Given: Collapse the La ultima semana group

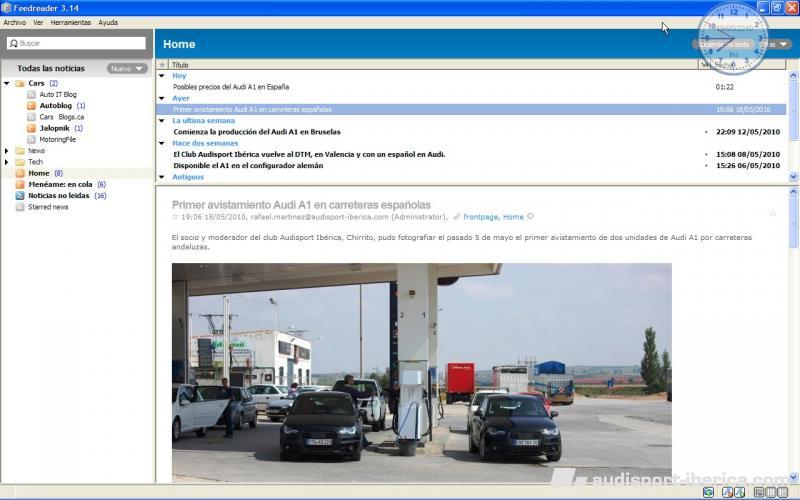Looking at the screenshot, I should point(162,120).
